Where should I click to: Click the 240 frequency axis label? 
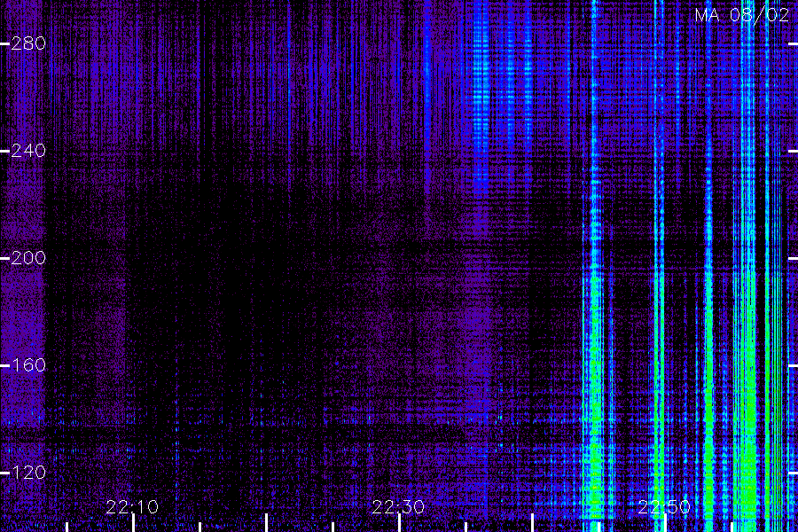[28, 151]
